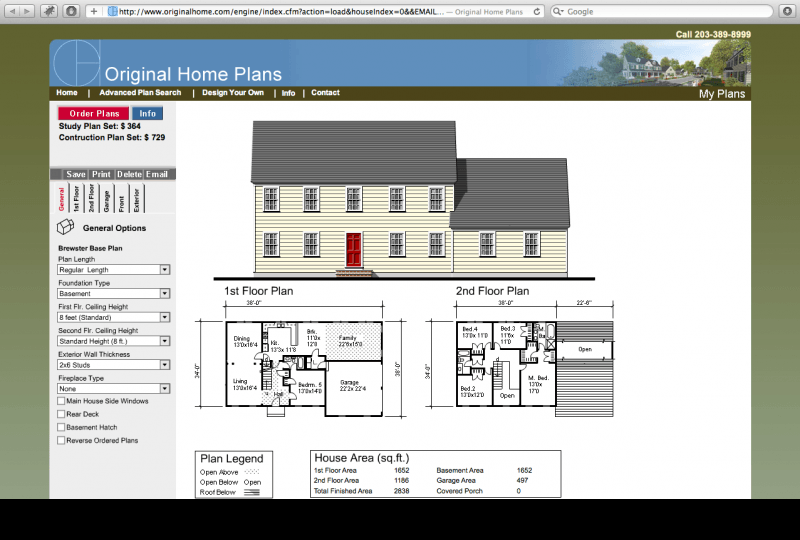Open Advanced Plan Search in nav bar
The image size is (800, 540).
[x=140, y=92]
